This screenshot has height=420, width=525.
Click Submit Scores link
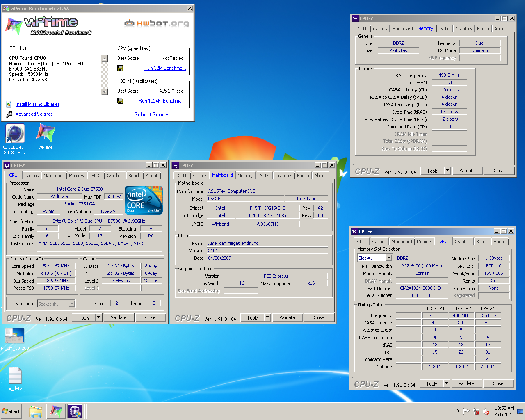(x=152, y=115)
